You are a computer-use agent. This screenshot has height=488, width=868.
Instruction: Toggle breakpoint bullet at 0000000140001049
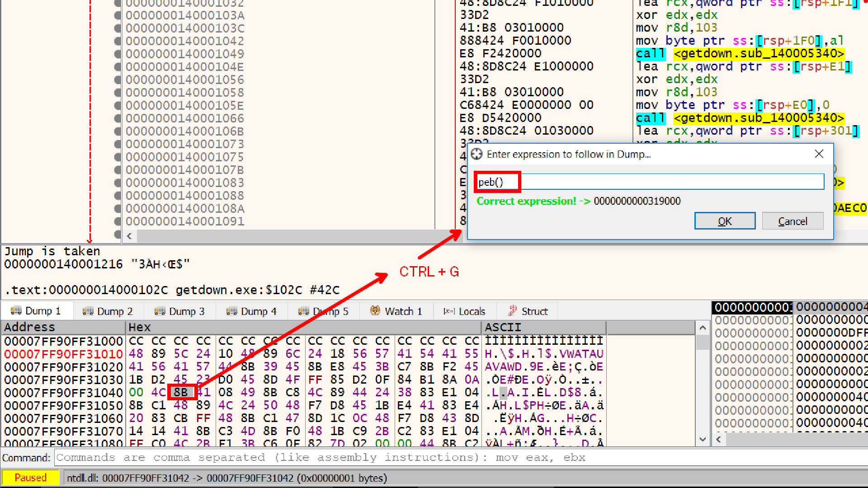point(118,54)
